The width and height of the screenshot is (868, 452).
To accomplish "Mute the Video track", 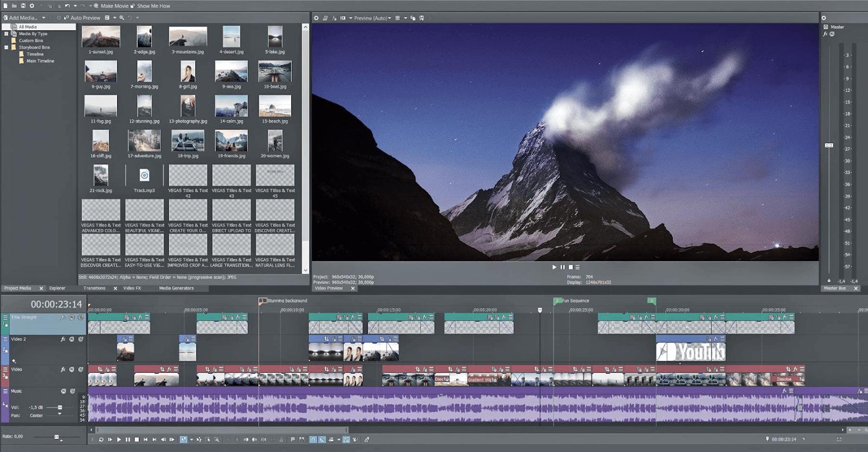I will tap(72, 370).
